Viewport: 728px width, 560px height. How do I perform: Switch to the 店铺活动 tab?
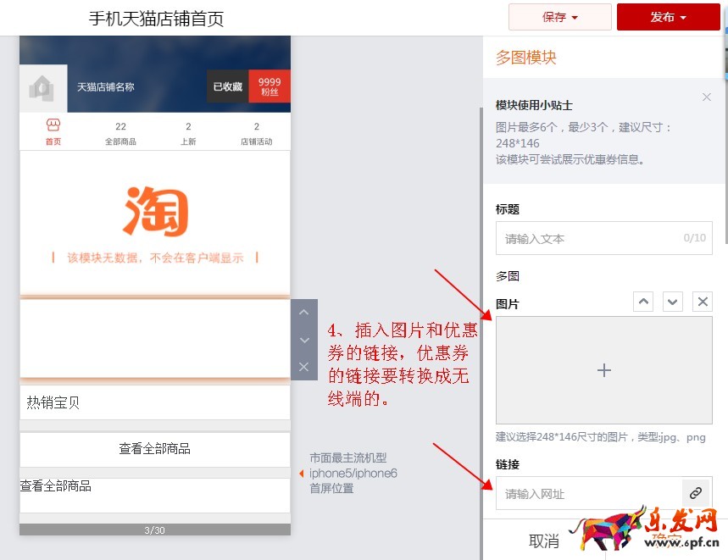(x=257, y=131)
